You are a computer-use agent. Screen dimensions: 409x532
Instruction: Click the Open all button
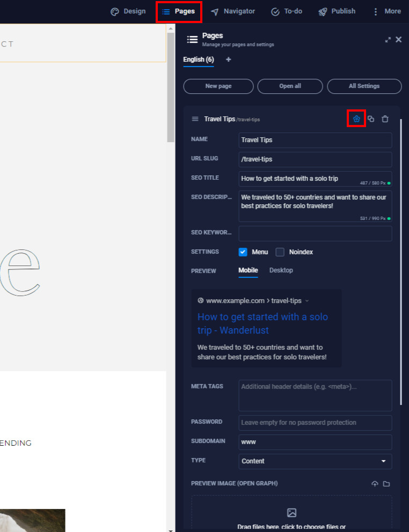[290, 86]
